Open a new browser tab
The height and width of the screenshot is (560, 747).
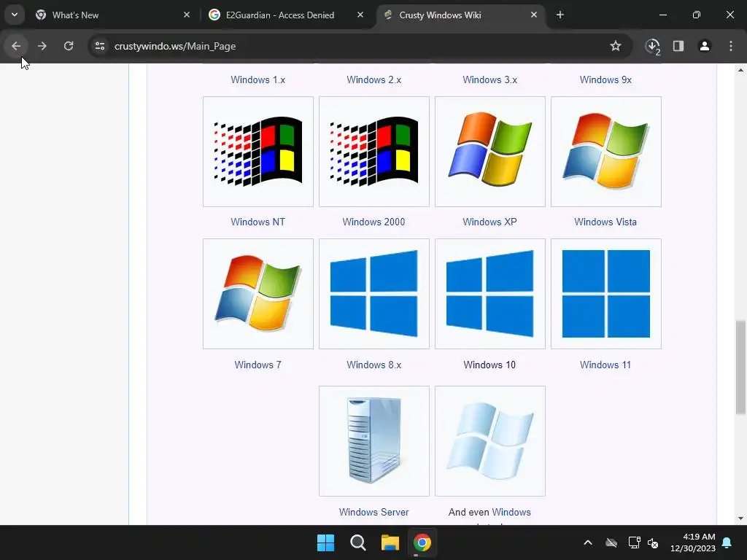click(560, 15)
